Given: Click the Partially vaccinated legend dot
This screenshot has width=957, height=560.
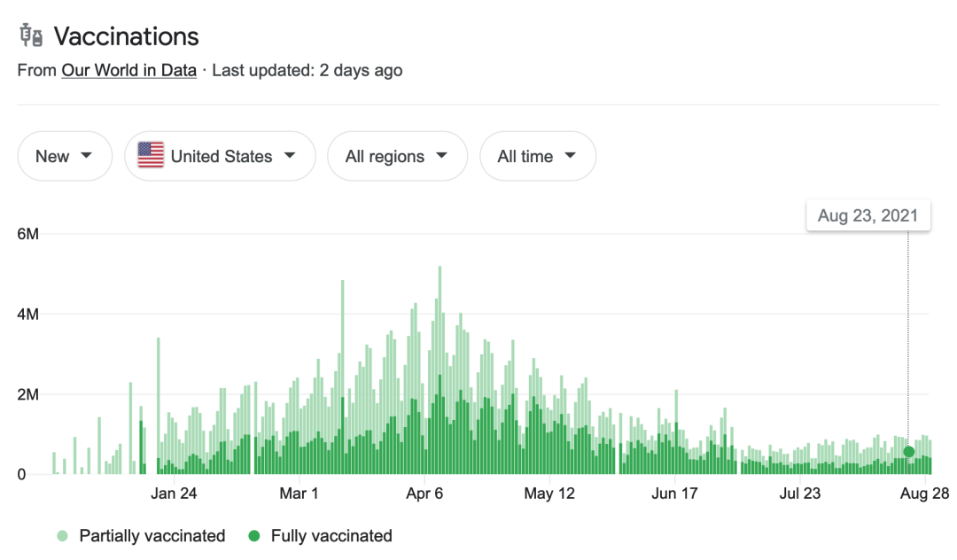Looking at the screenshot, I should tap(63, 536).
